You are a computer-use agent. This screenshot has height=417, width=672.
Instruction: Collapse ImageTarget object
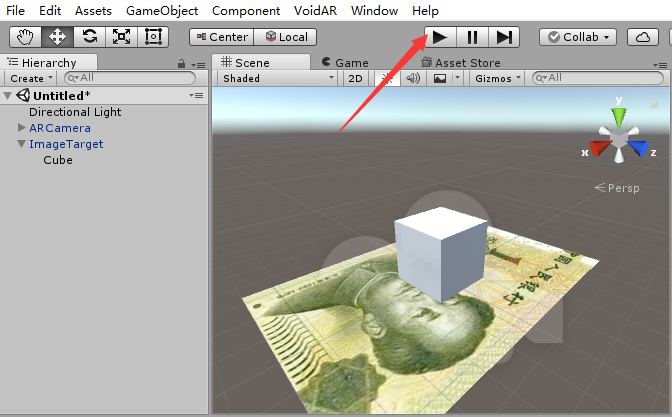21,144
